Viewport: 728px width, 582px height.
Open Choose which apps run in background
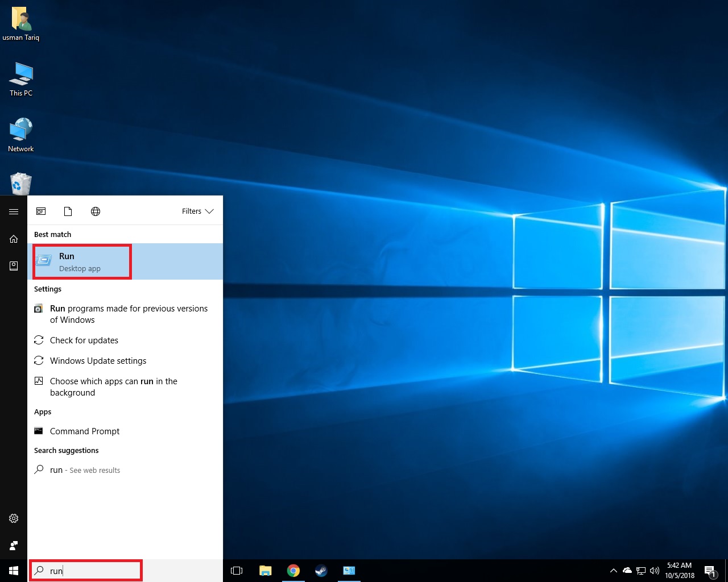114,386
